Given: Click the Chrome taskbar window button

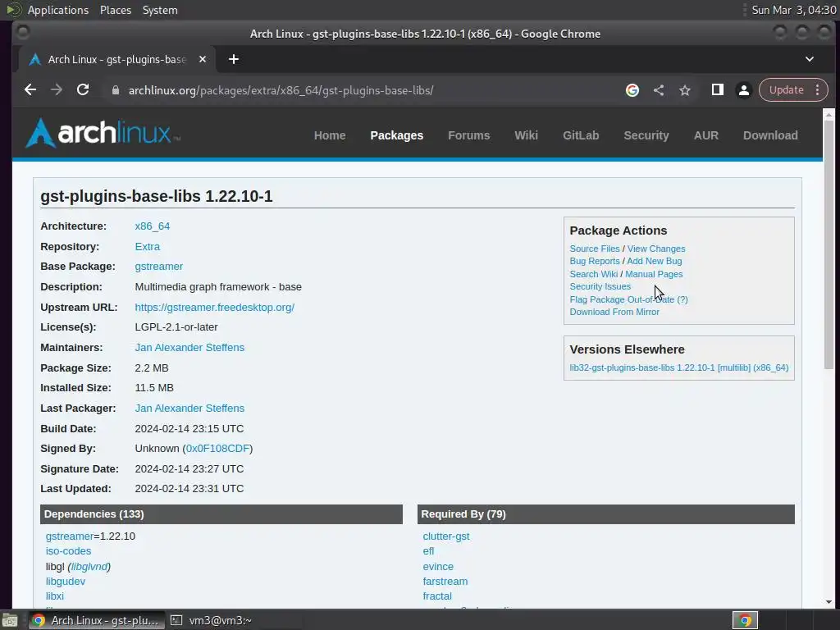Looking at the screenshot, I should (x=97, y=620).
